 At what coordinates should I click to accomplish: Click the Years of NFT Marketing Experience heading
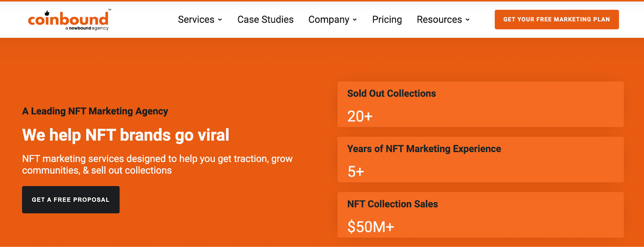coord(424,149)
